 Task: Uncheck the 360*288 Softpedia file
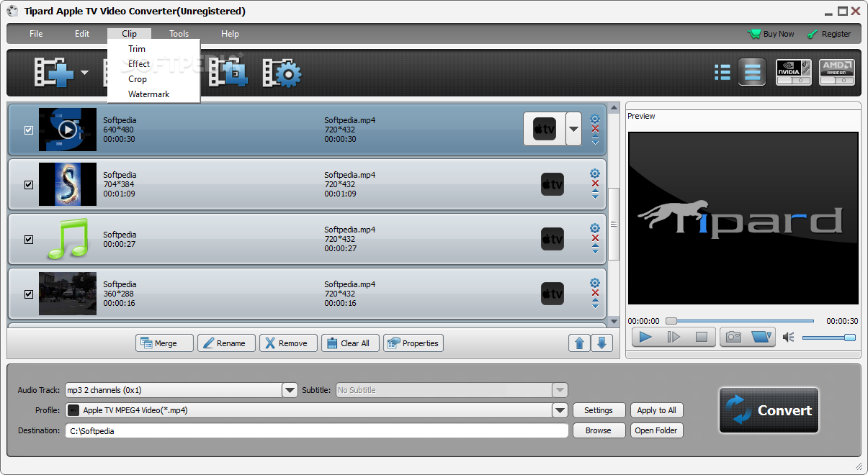(29, 294)
